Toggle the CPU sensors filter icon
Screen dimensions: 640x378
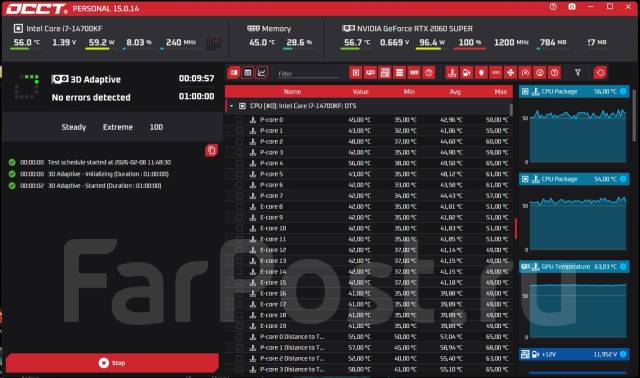[x=356, y=73]
